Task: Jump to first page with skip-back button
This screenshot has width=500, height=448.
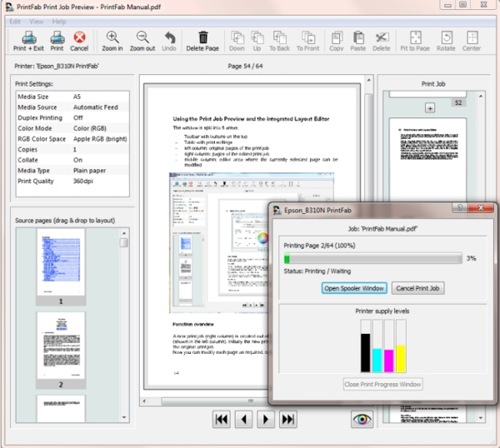Action: click(x=222, y=419)
